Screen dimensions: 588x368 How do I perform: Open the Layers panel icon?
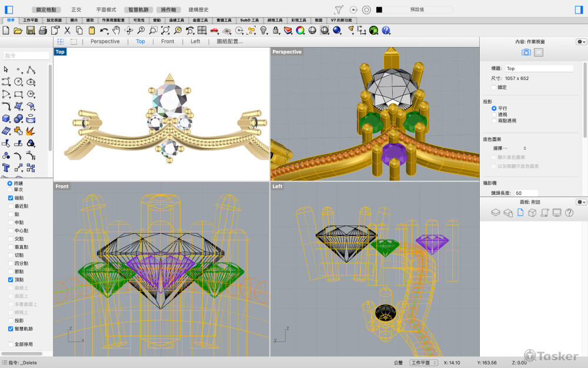(495, 212)
